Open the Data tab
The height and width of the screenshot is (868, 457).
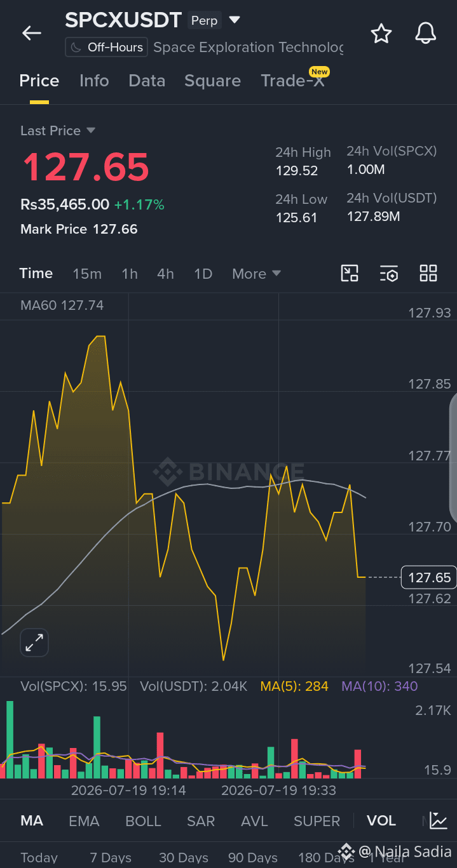[x=147, y=81]
